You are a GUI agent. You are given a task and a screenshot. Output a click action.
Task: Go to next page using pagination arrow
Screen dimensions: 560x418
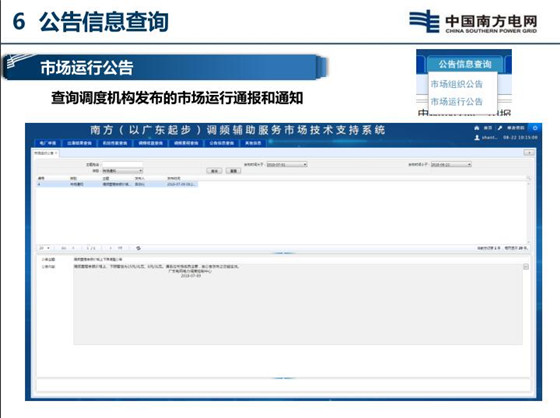(x=110, y=248)
